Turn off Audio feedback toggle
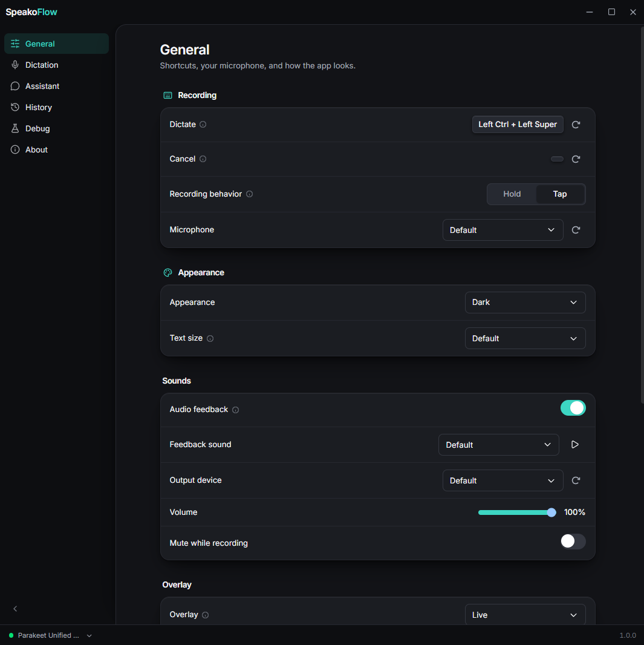 click(573, 408)
